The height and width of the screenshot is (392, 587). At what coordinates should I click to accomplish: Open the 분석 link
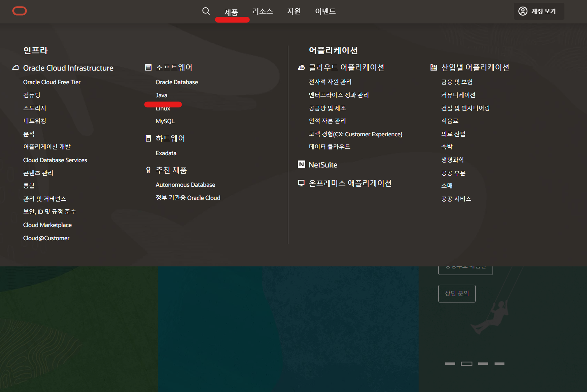pyautogui.click(x=29, y=134)
